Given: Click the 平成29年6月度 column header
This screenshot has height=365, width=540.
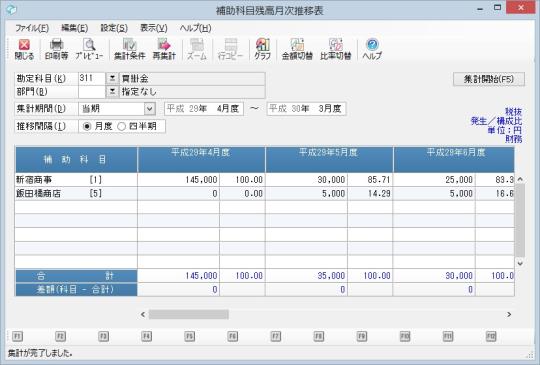Looking at the screenshot, I should click(454, 159).
